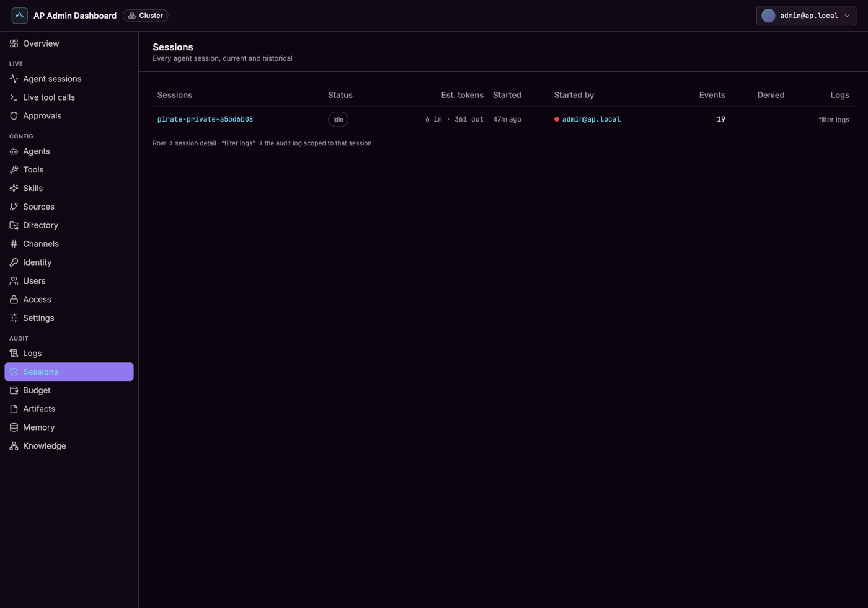Click the chevron next to admin@ap.local
The height and width of the screenshot is (608, 868).
coord(847,16)
